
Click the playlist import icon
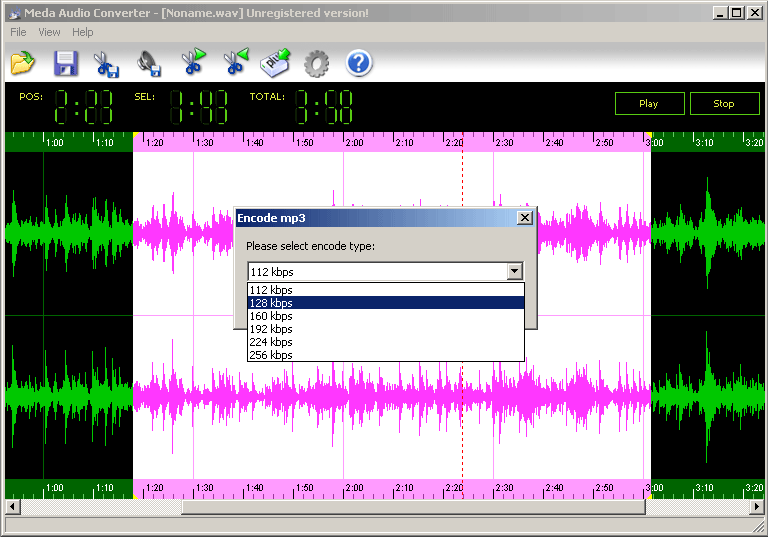click(x=275, y=63)
